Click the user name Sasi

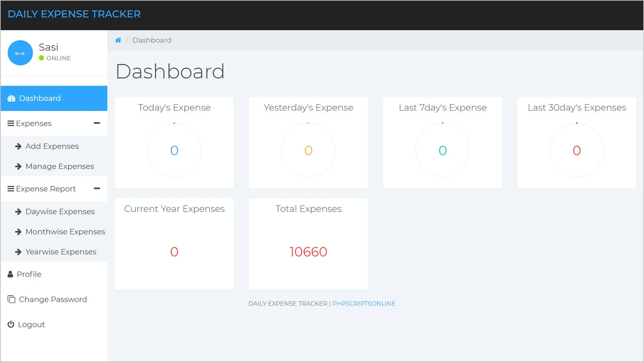49,47
